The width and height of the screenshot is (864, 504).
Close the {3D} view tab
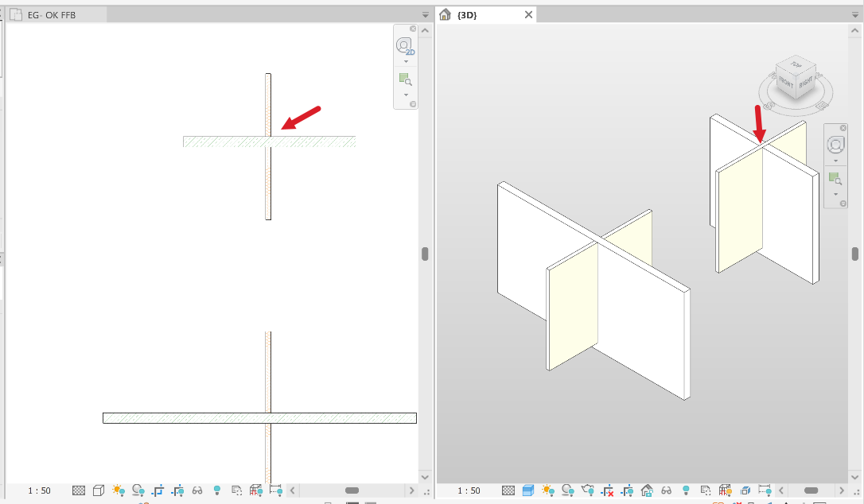528,15
